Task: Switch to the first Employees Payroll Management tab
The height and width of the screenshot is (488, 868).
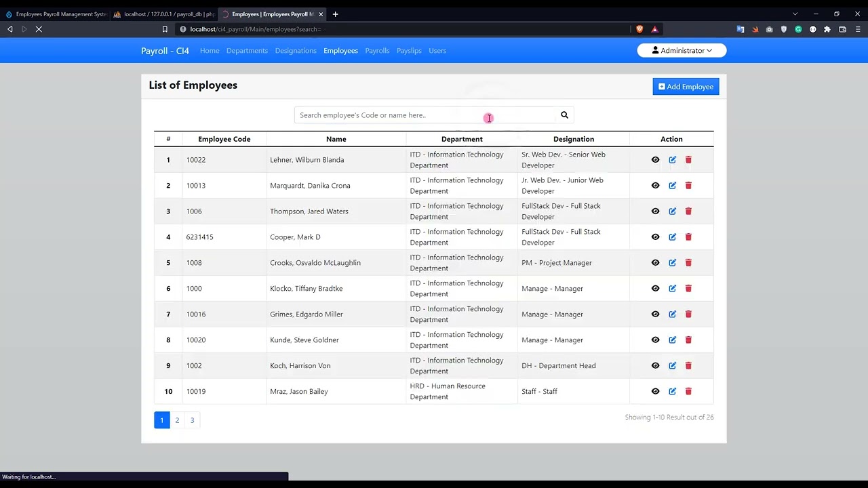Action: click(x=56, y=14)
